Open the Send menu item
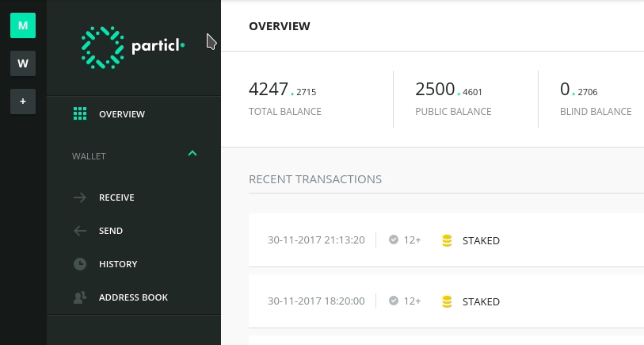The height and width of the screenshot is (345, 644). tap(134, 231)
